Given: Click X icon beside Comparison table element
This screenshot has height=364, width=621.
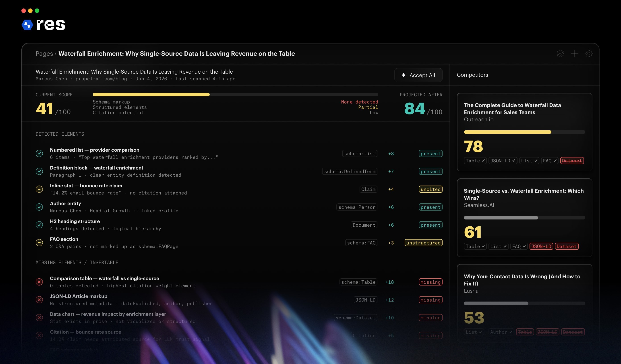Looking at the screenshot, I should pos(39,282).
